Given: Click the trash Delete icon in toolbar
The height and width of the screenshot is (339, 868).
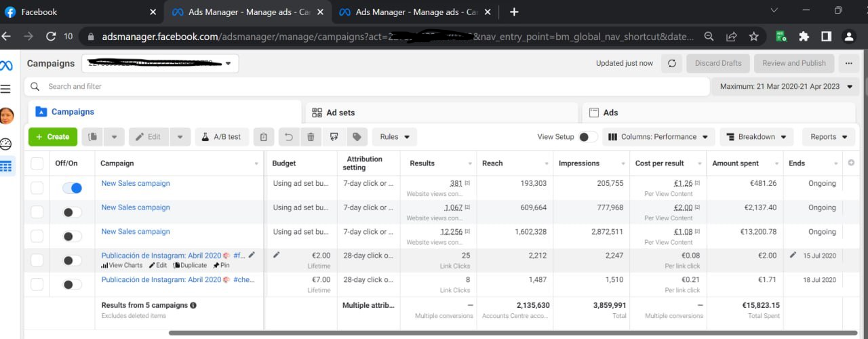Looking at the screenshot, I should pos(311,137).
